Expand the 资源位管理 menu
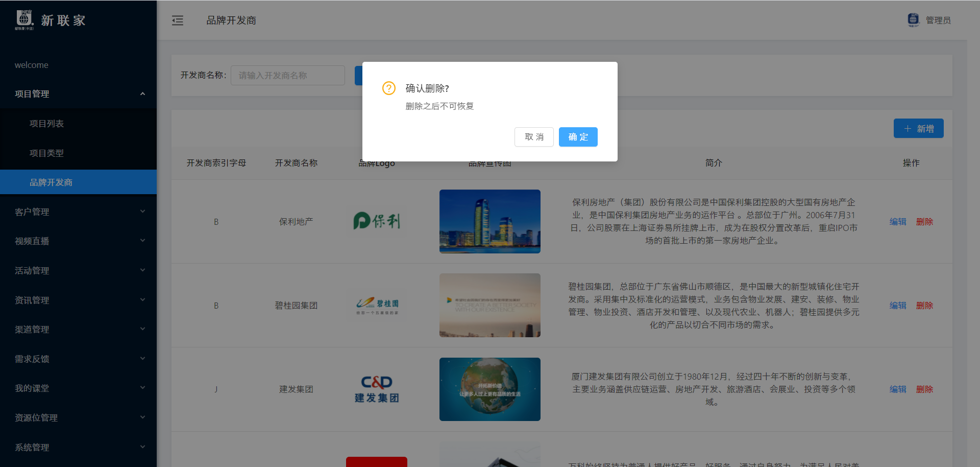 pos(78,418)
